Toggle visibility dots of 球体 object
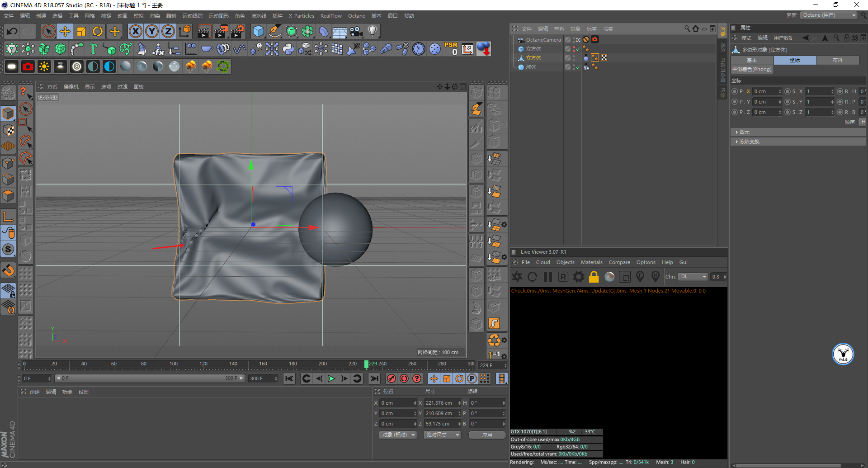868x468 pixels. 574,67
